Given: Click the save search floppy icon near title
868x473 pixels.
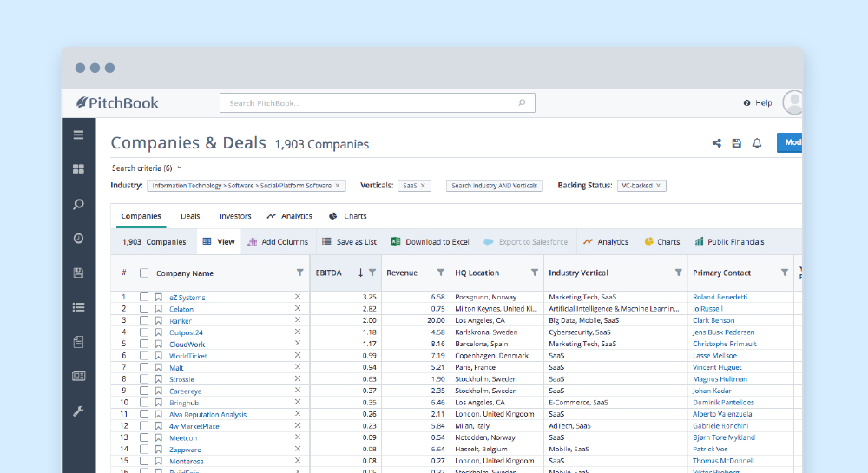Looking at the screenshot, I should 737,143.
